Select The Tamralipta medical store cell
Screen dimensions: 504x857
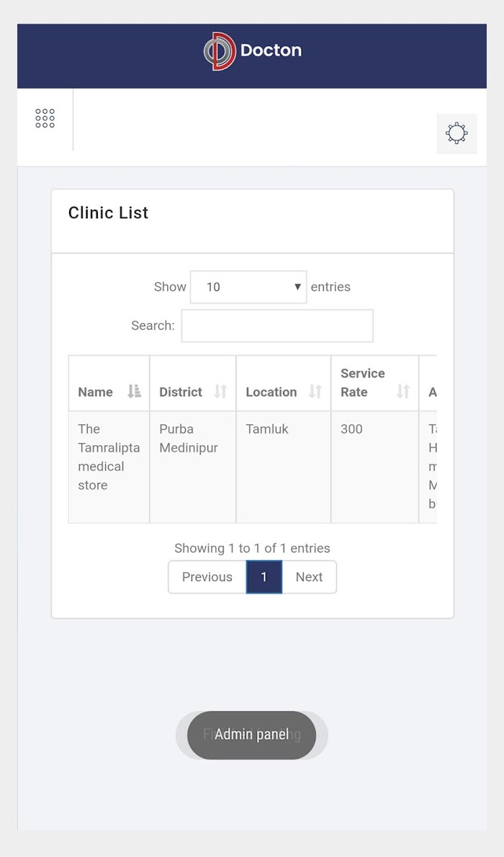(x=109, y=467)
